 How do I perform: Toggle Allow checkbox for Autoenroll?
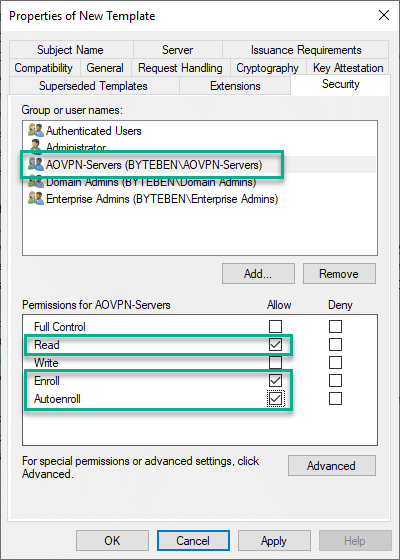(275, 399)
